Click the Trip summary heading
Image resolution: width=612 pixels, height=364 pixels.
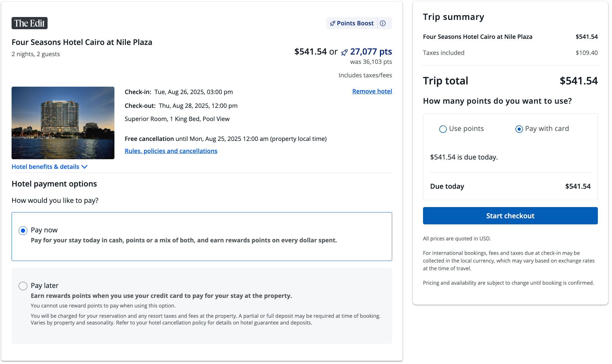click(x=454, y=17)
